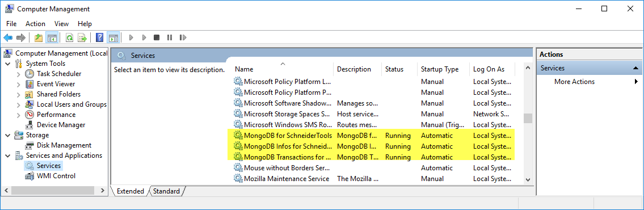Image resolution: width=644 pixels, height=210 pixels.
Task: Switch to the Standard tab
Action: pyautogui.click(x=166, y=191)
